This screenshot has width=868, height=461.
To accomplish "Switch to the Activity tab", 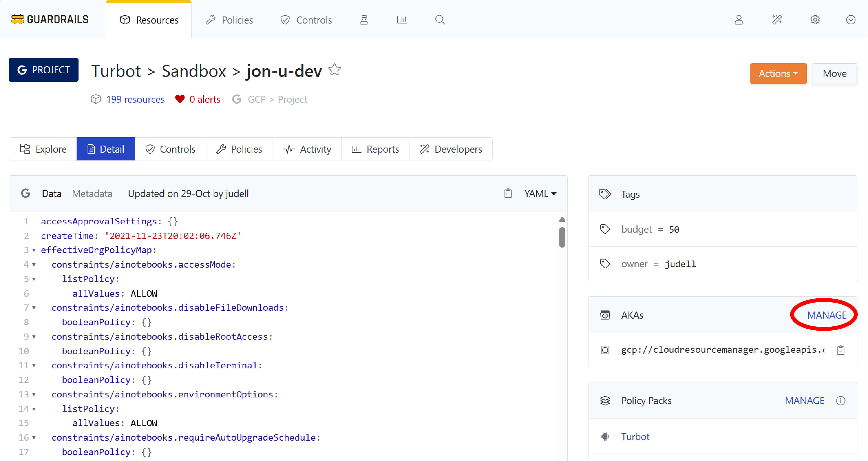I will (x=307, y=149).
